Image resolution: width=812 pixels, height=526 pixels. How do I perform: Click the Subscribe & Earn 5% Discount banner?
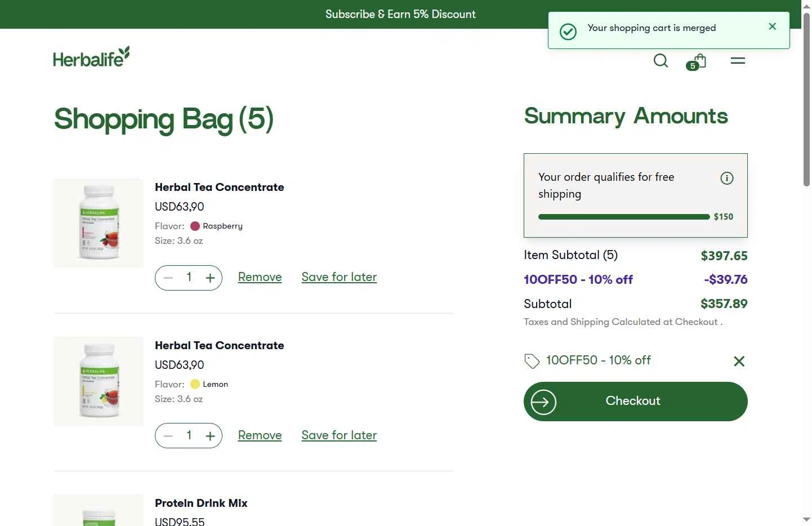400,14
